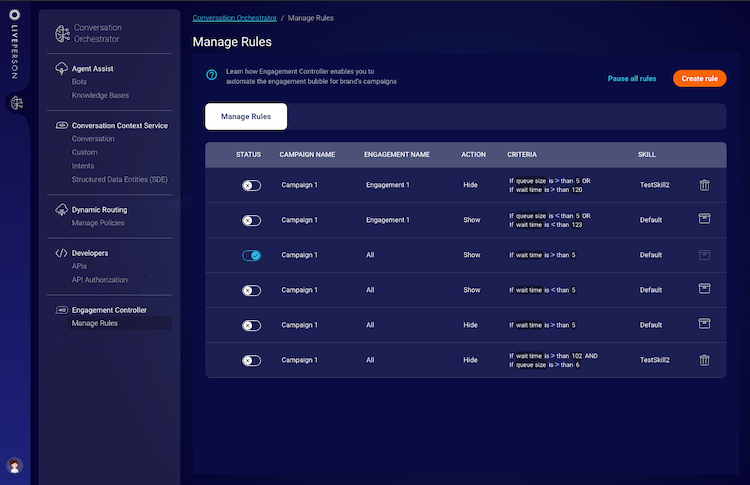Open Custom under Context Service
This screenshot has height=485, width=750.
pyautogui.click(x=84, y=152)
